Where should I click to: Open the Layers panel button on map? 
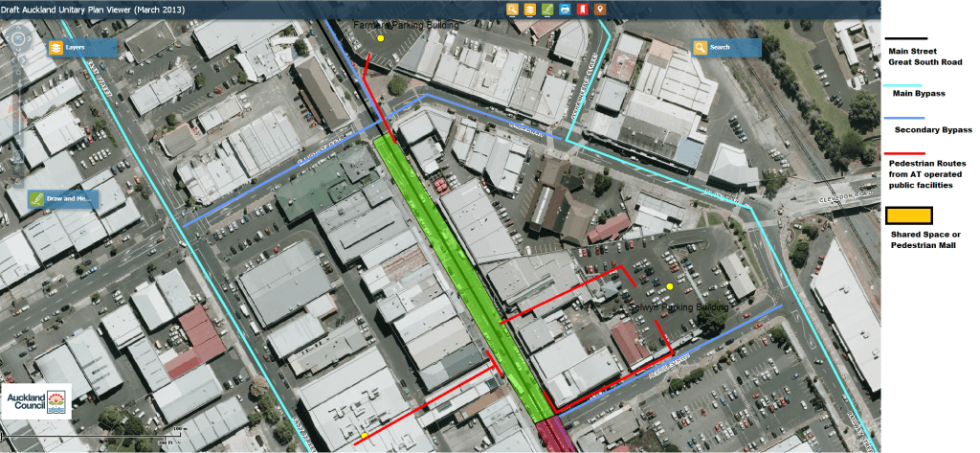point(82,48)
